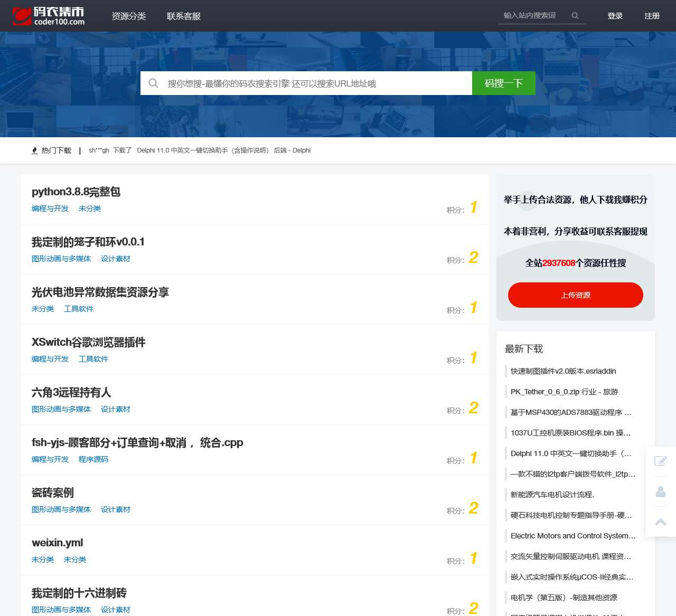Click the flame icon beside 热门下载
Screen dimensions: 676x616
(35, 150)
